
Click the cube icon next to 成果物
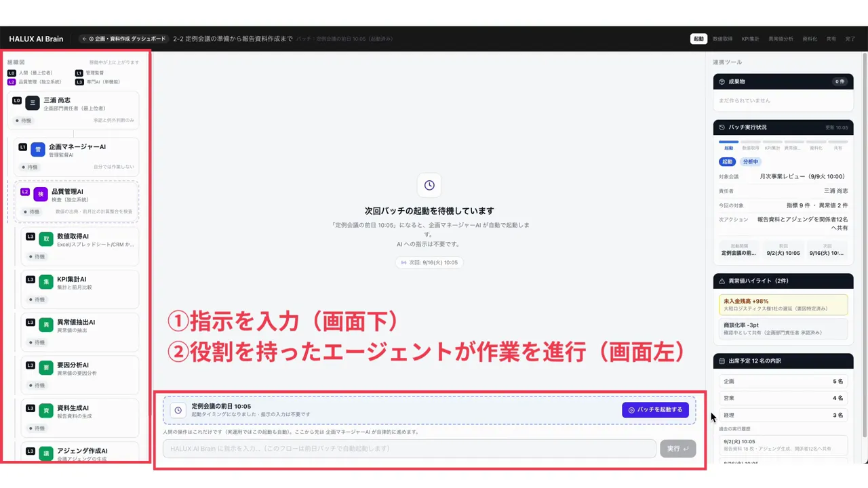(722, 81)
